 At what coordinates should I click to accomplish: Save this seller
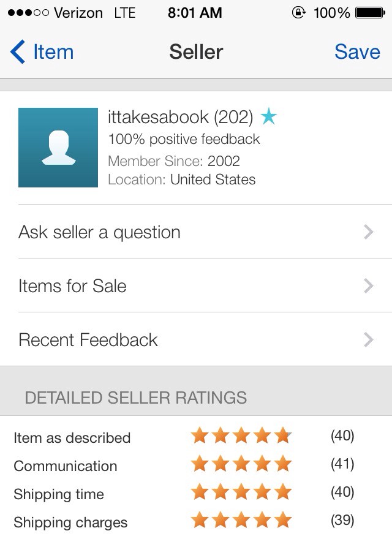[x=357, y=52]
